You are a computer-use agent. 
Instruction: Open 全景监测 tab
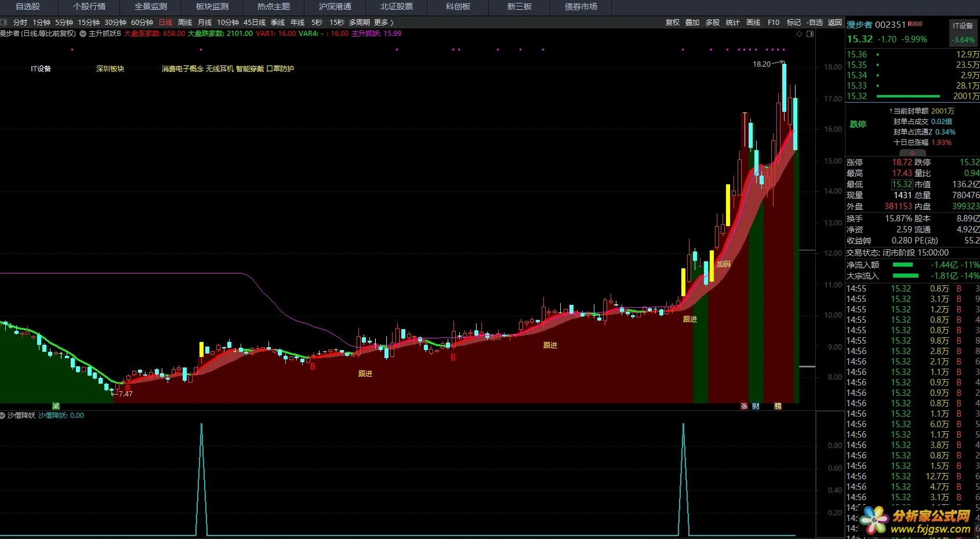151,7
